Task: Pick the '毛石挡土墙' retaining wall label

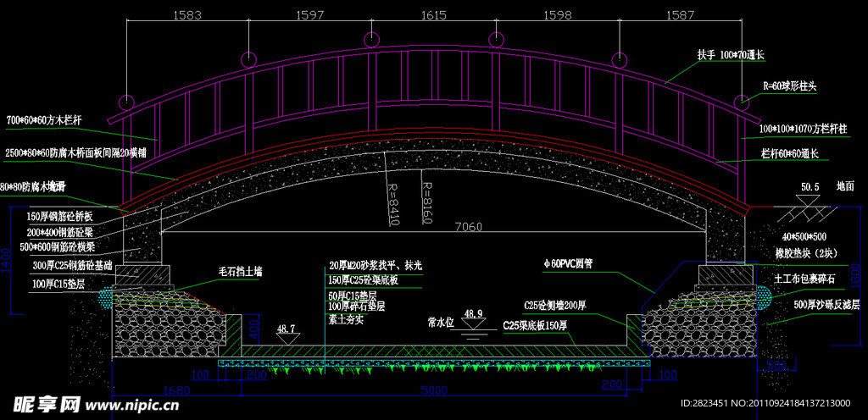Action: pos(240,271)
